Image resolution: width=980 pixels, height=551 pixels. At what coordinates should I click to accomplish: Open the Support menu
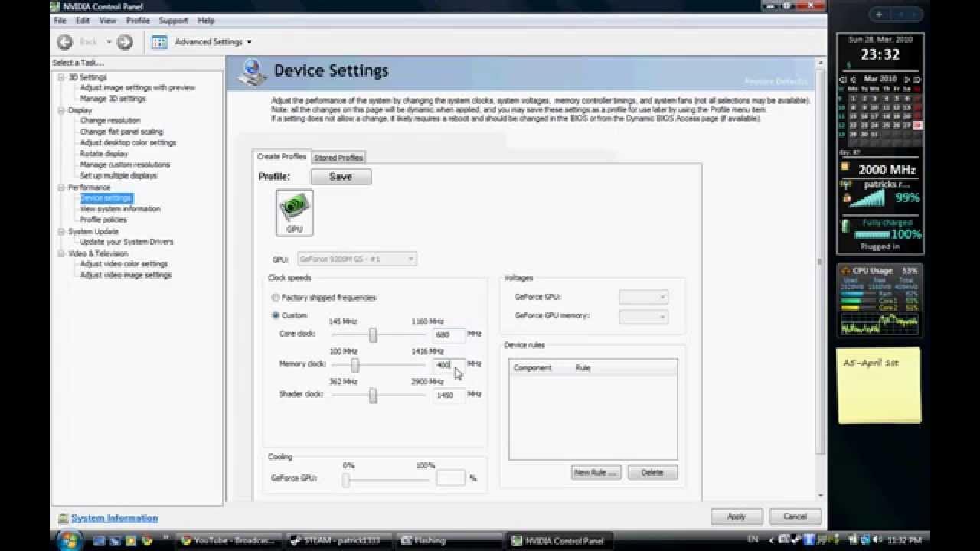click(x=174, y=21)
